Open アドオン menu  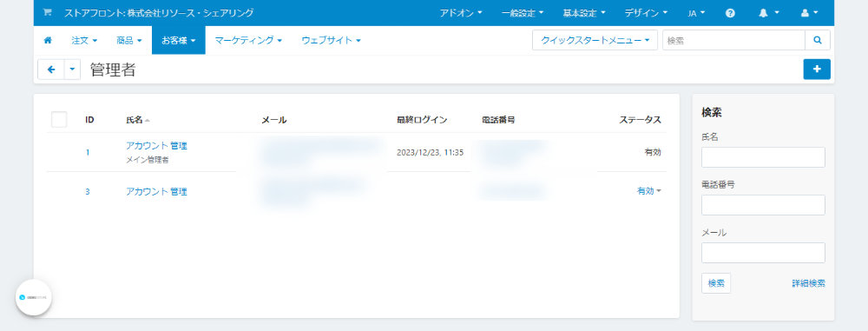(461, 13)
